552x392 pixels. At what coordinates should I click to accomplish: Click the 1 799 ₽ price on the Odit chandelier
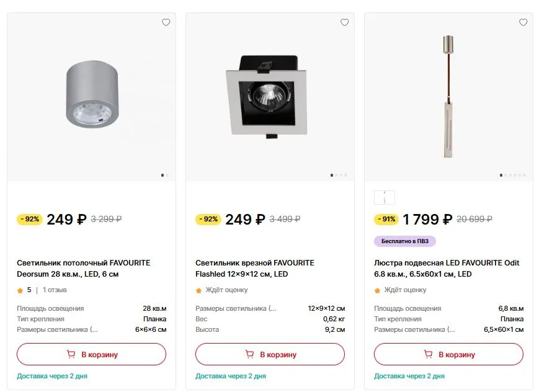coord(427,220)
